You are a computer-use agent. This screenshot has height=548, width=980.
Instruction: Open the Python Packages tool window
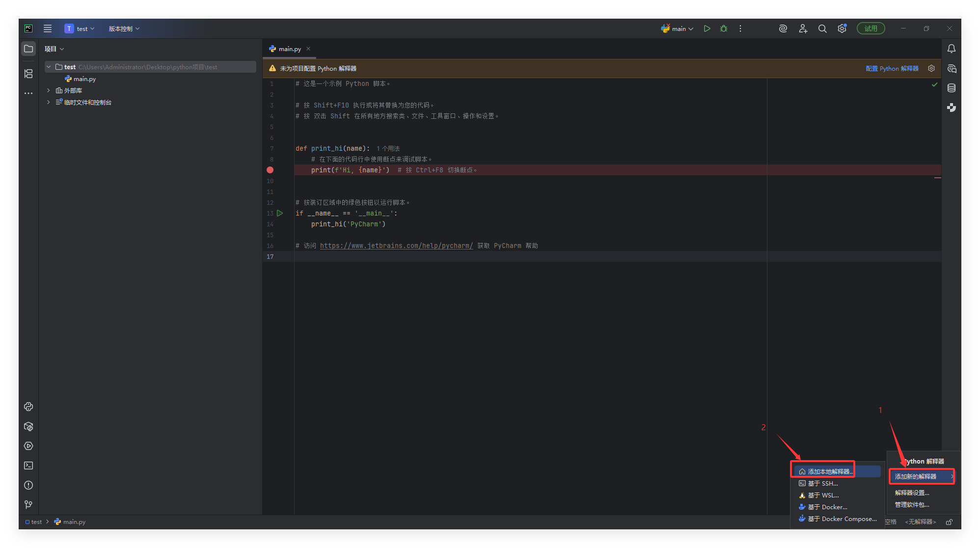28,426
